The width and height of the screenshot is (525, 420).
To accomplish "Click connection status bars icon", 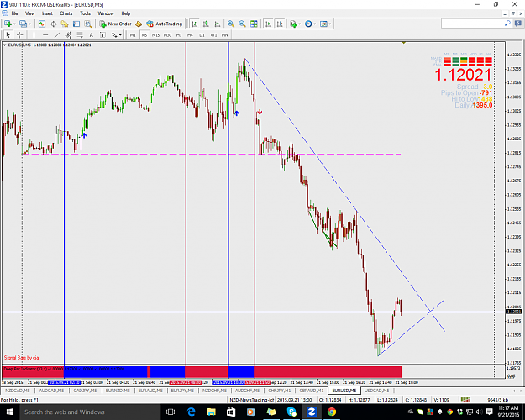I will pos(465,400).
